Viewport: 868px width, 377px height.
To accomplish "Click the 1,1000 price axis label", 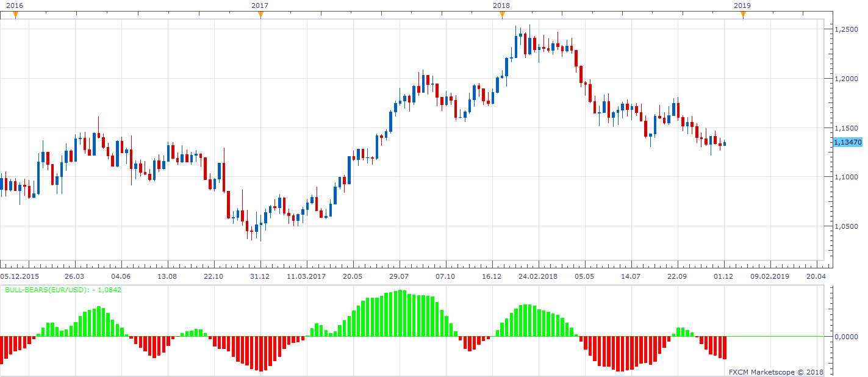I will pos(846,177).
